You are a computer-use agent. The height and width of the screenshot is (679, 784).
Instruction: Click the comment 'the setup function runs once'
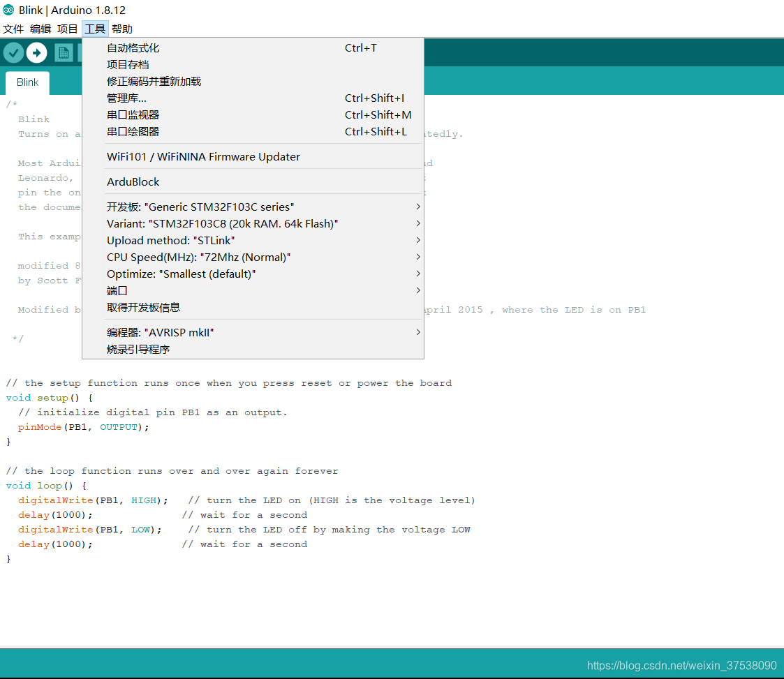point(228,383)
